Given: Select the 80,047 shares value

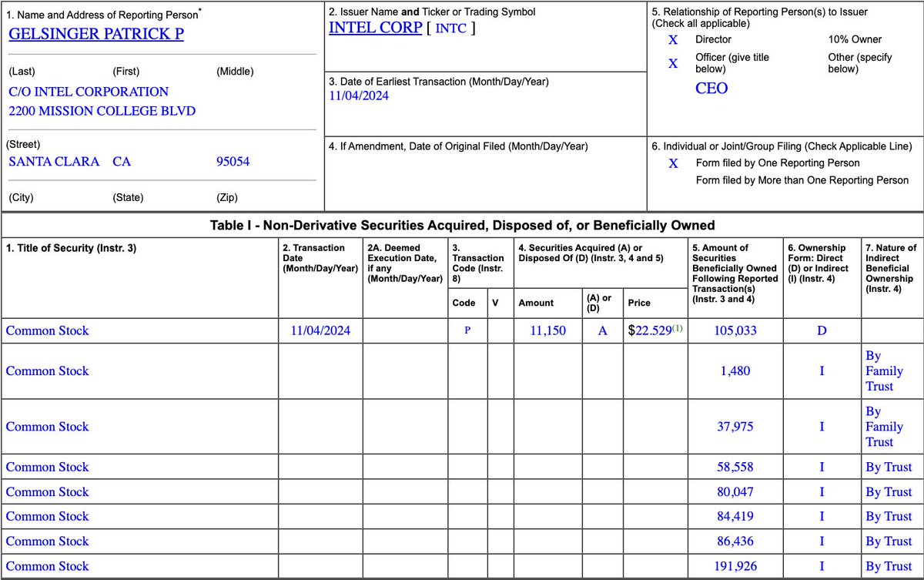Looking at the screenshot, I should pyautogui.click(x=735, y=491).
